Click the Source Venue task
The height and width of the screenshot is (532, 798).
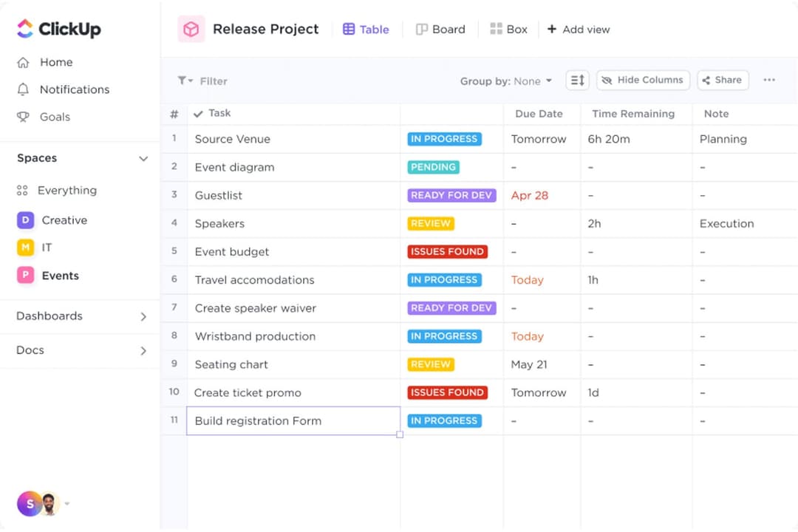pos(233,139)
